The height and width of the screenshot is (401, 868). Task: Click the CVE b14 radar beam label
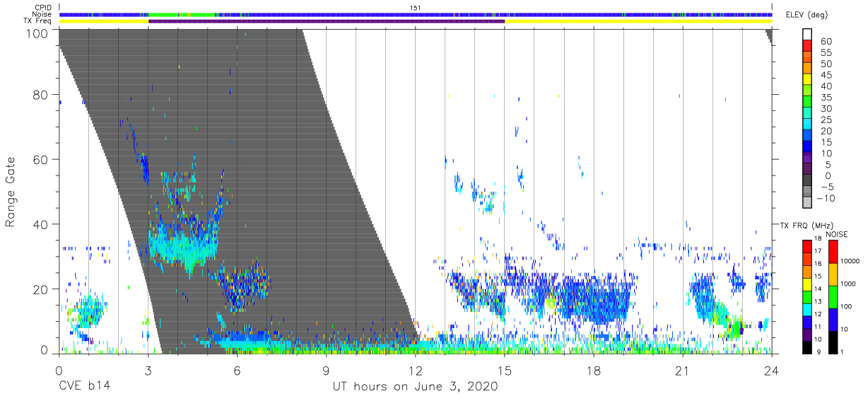click(x=83, y=386)
